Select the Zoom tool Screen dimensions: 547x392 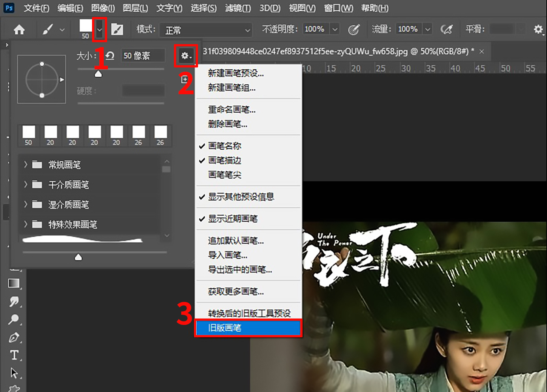14,319
